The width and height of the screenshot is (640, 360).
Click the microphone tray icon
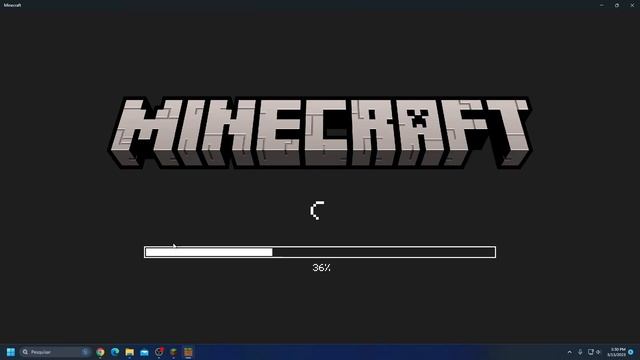coord(580,352)
